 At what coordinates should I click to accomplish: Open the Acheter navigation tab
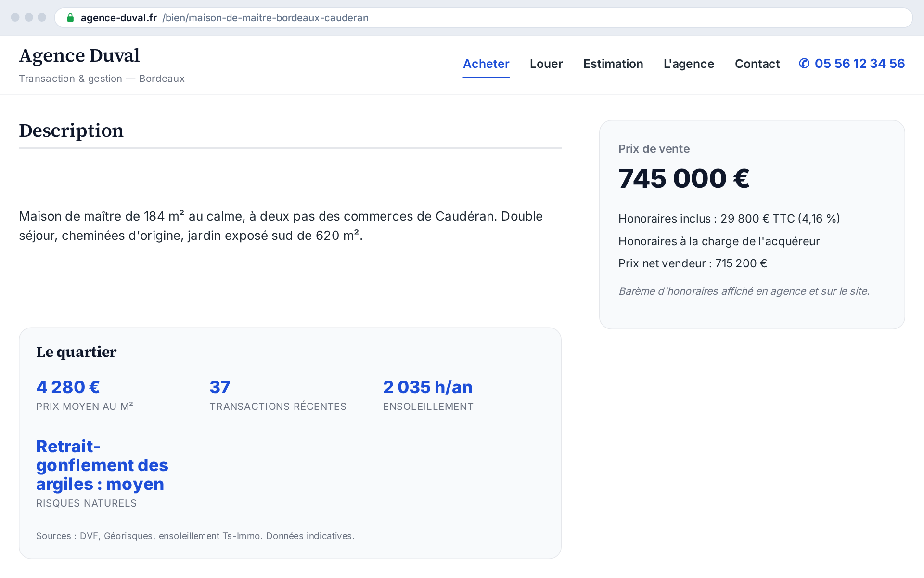(x=486, y=64)
